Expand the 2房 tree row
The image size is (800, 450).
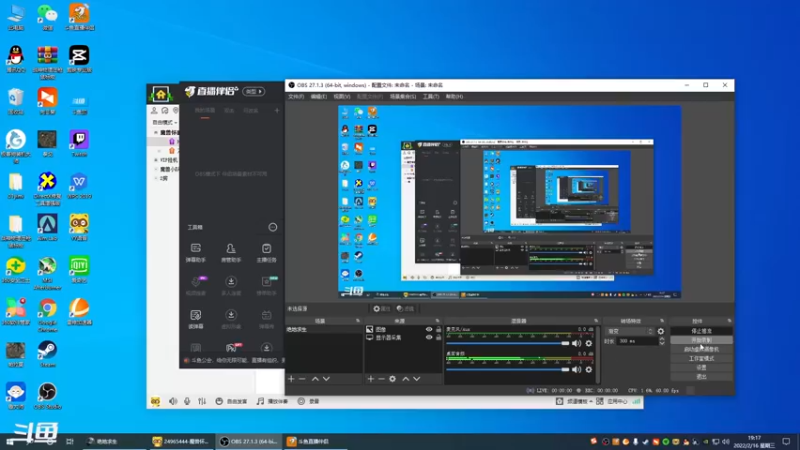(x=156, y=179)
